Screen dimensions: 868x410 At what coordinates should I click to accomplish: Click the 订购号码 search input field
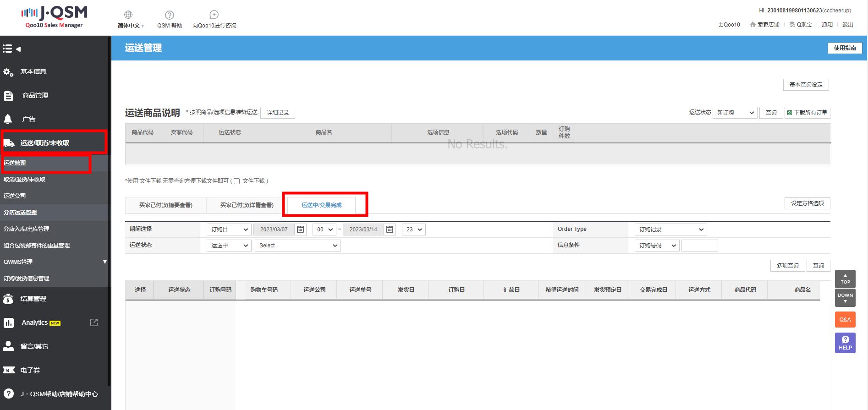click(x=699, y=246)
